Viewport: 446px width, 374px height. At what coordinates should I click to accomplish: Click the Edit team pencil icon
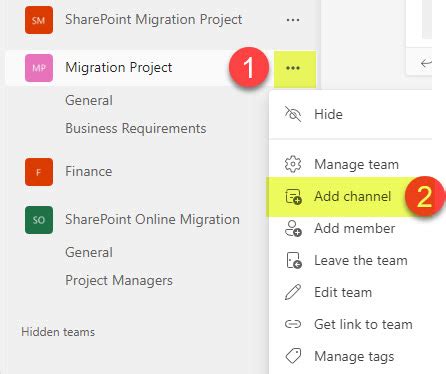pos(293,292)
